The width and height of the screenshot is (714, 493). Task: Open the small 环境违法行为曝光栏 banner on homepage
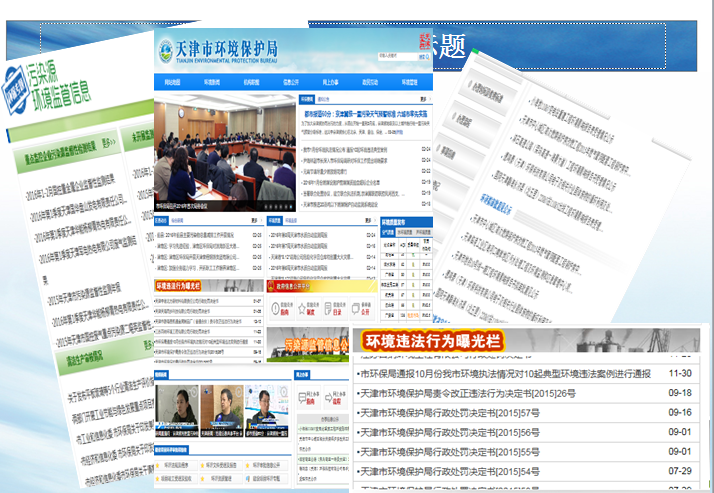click(x=209, y=285)
